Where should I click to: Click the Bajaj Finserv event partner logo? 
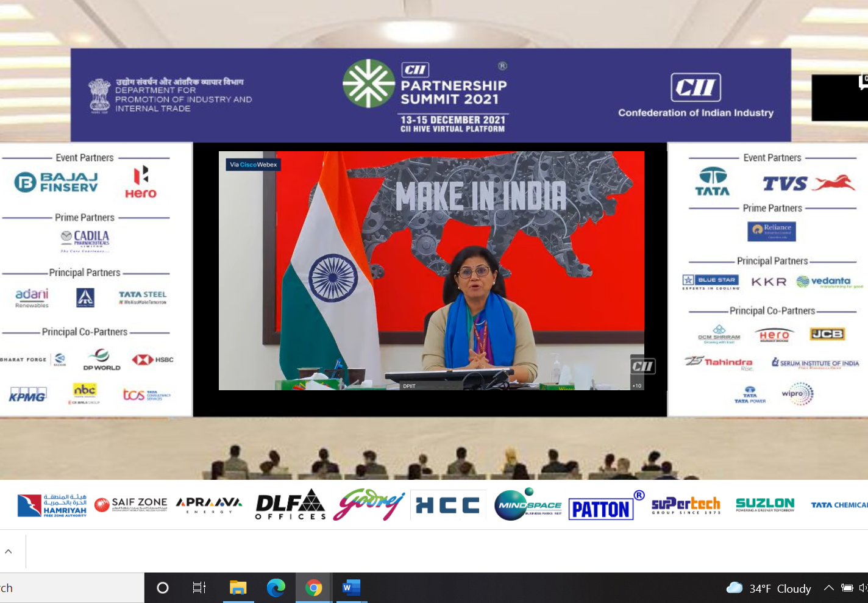point(56,182)
